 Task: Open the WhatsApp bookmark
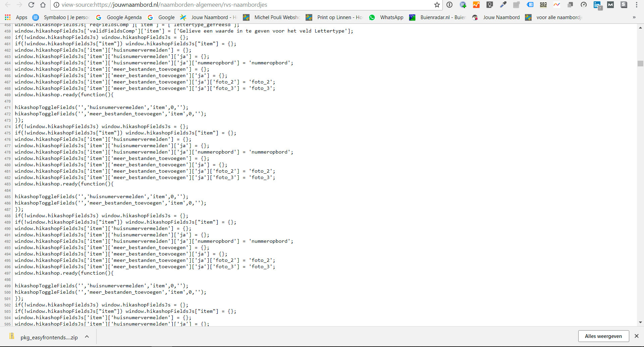(386, 17)
